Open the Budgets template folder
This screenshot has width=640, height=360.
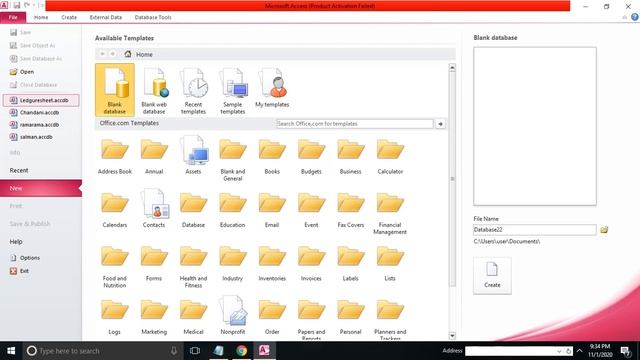click(311, 156)
